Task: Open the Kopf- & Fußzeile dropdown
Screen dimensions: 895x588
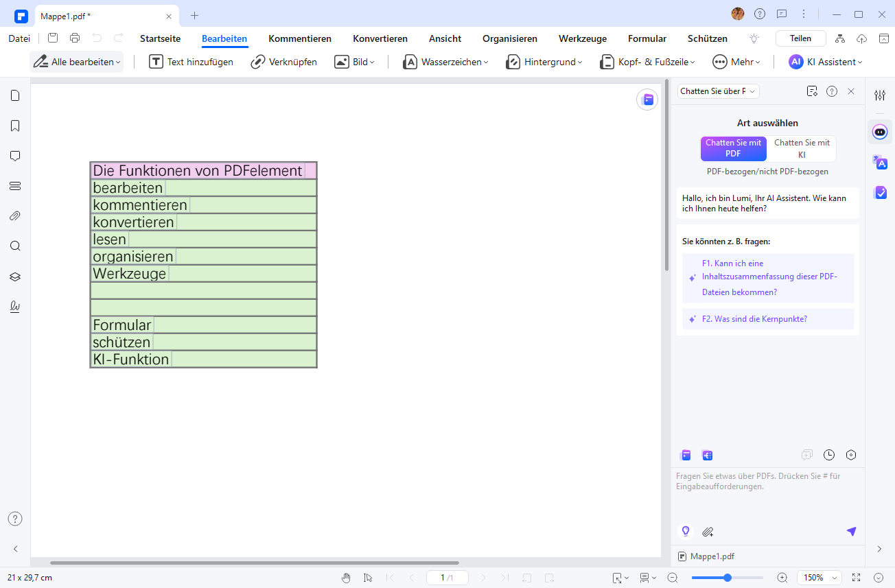Action: click(x=647, y=62)
